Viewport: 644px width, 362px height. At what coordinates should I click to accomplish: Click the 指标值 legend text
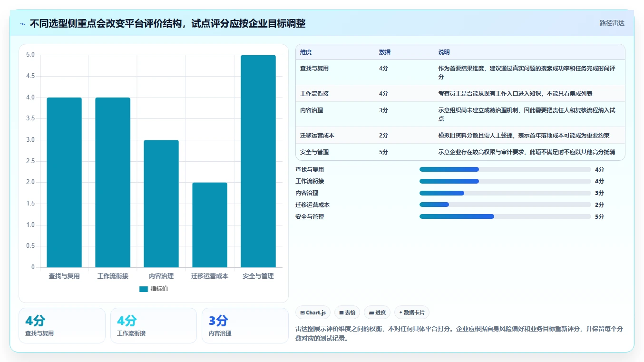(x=159, y=289)
